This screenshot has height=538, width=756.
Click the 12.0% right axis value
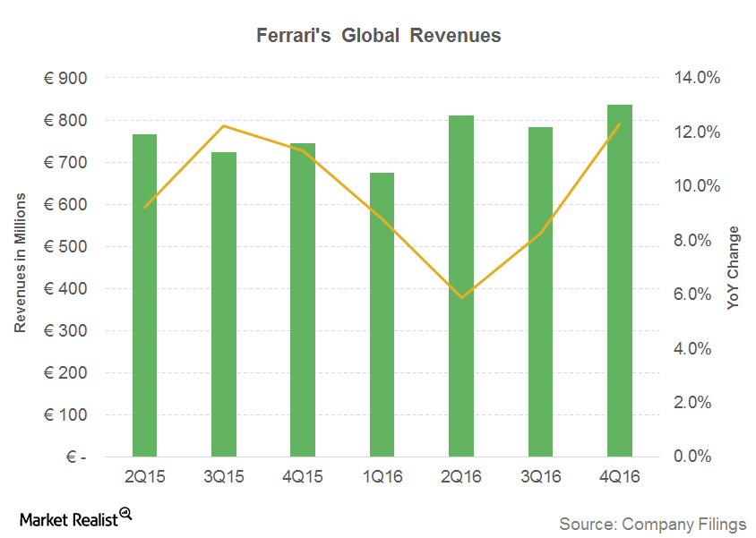pyautogui.click(x=697, y=132)
